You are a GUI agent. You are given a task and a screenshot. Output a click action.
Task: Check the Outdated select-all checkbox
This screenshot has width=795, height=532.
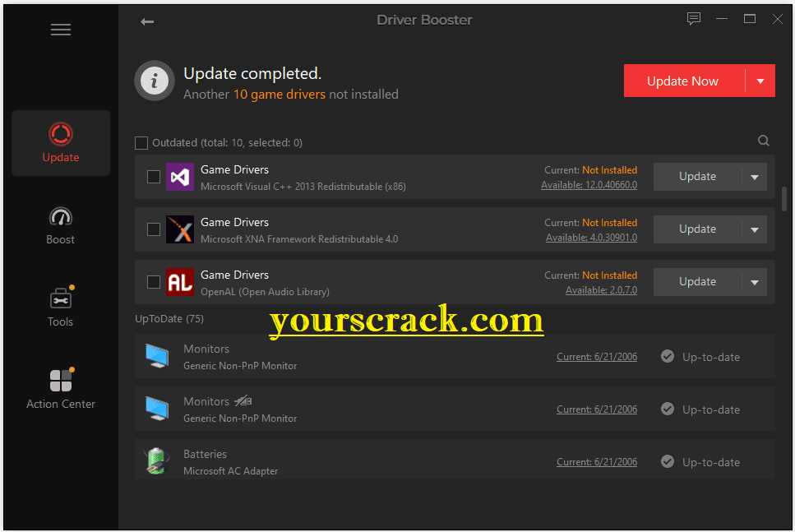(141, 143)
